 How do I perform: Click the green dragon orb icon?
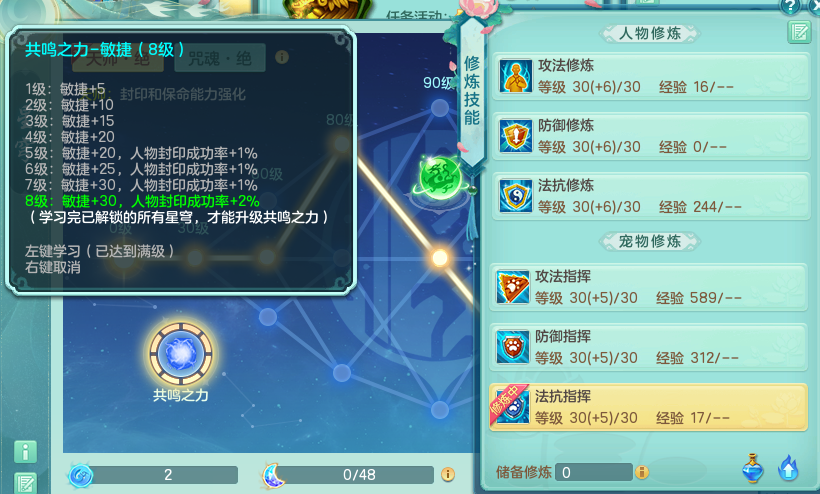[x=441, y=178]
